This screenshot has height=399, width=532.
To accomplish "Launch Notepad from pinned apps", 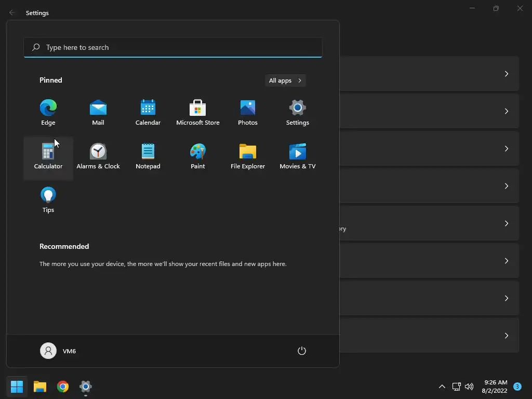I will [148, 156].
